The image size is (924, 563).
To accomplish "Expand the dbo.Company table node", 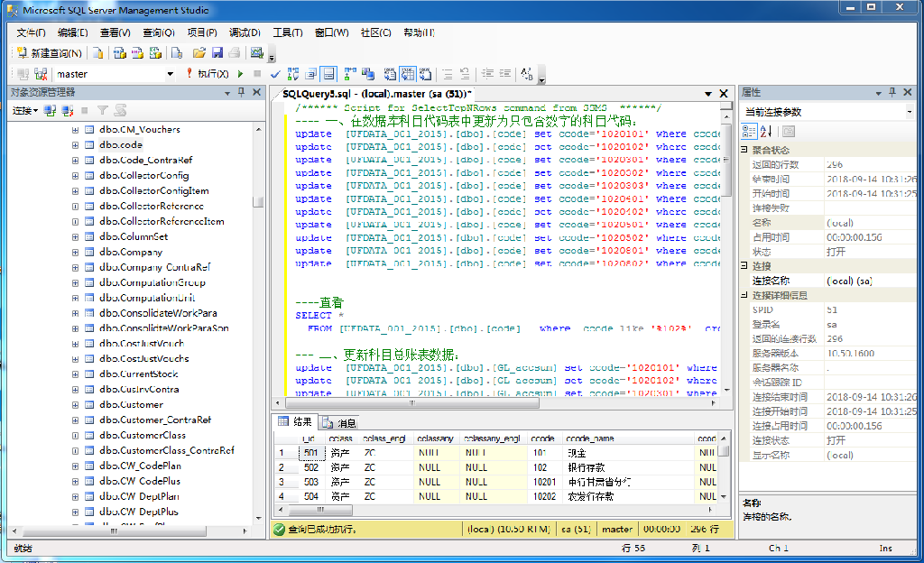I will coord(76,252).
